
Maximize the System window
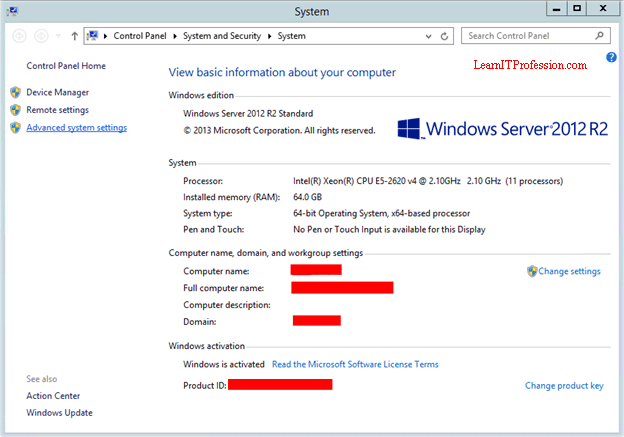click(x=577, y=9)
